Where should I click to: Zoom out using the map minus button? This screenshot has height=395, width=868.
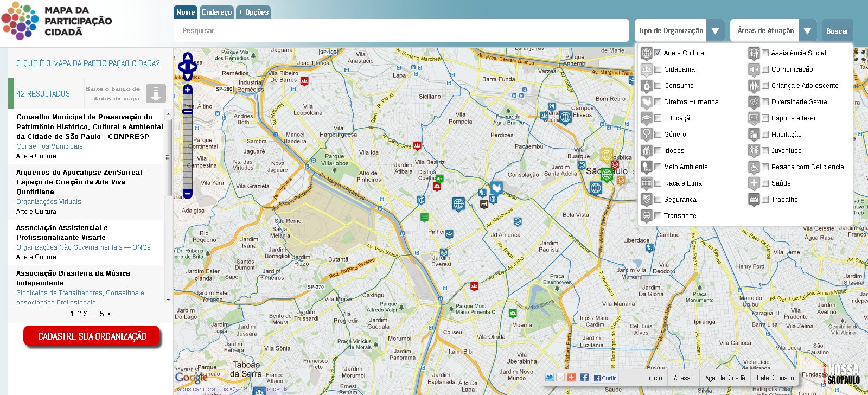pos(188,194)
